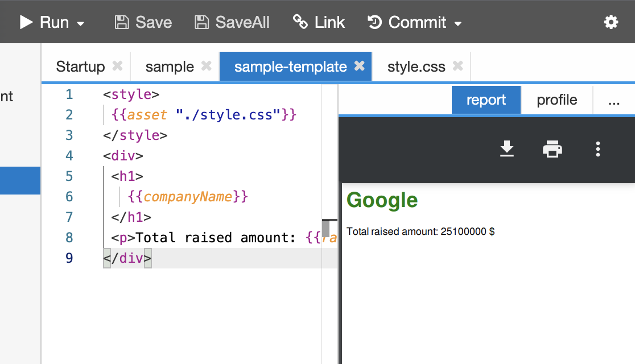Select the profile preview tab
The height and width of the screenshot is (364, 635).
[x=556, y=100]
